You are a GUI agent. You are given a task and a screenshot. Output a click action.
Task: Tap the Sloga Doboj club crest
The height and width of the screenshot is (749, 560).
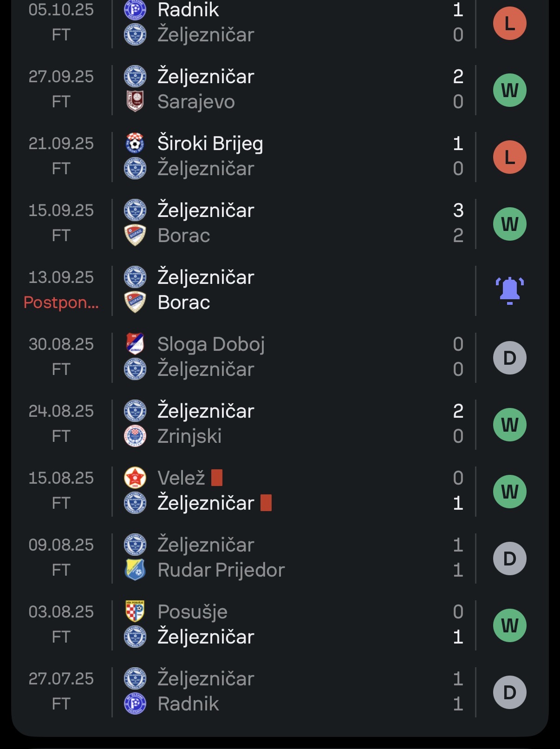click(135, 344)
